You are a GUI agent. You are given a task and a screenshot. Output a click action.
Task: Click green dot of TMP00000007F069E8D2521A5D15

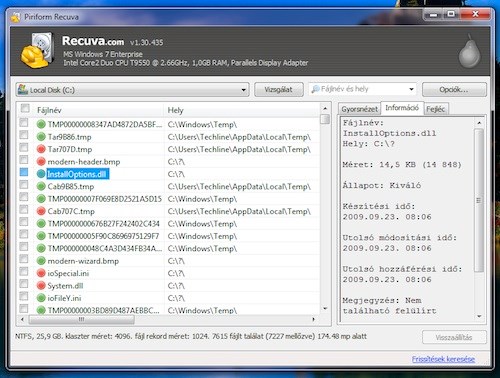[41, 199]
